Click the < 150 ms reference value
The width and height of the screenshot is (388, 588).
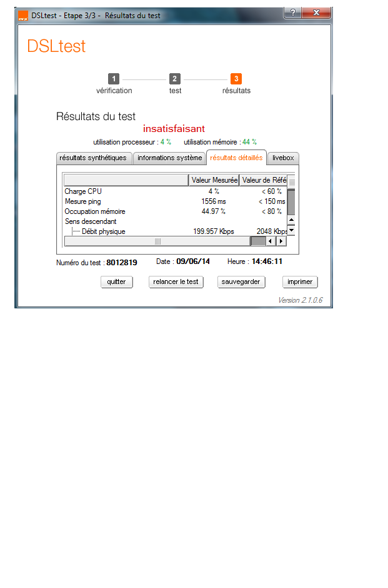272,201
